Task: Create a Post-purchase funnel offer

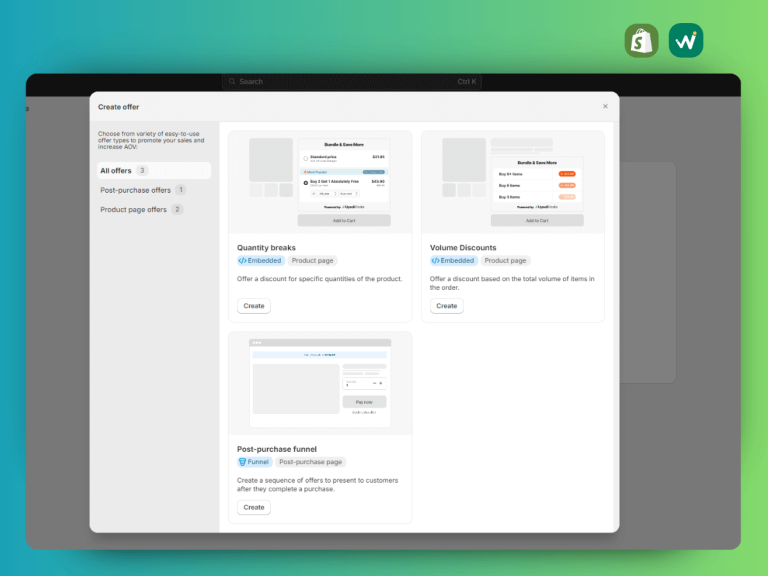Action: coord(254,507)
